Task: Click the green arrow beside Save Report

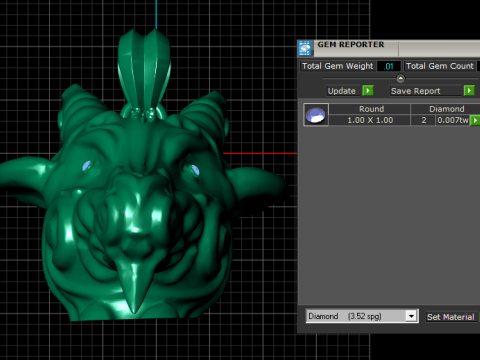Action: [x=469, y=91]
